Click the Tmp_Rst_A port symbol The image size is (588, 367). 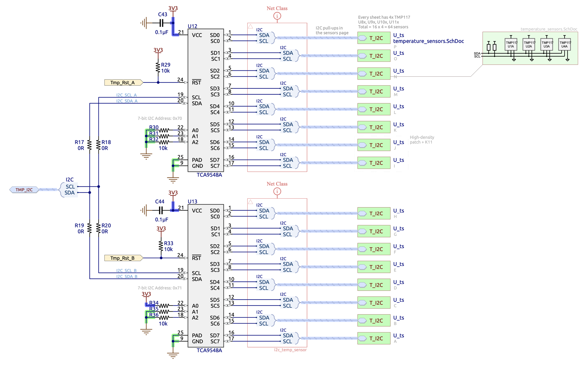click(x=124, y=82)
